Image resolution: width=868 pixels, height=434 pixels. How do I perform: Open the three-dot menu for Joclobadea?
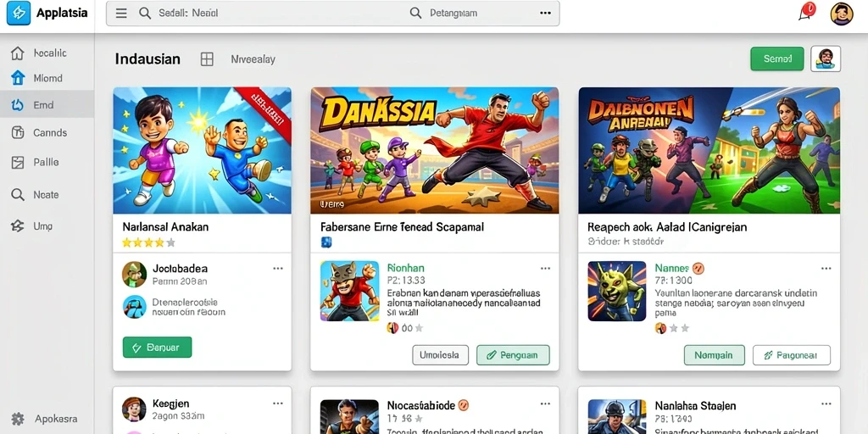tap(278, 269)
